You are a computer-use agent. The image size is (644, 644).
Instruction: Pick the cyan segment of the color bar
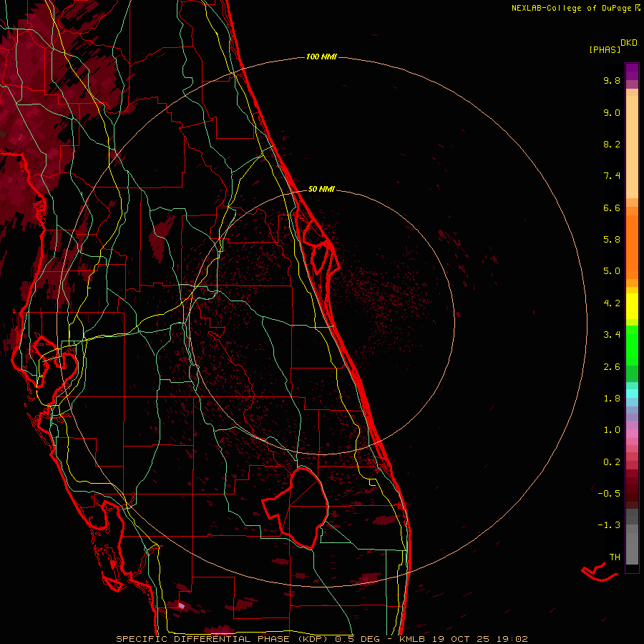tap(632, 394)
